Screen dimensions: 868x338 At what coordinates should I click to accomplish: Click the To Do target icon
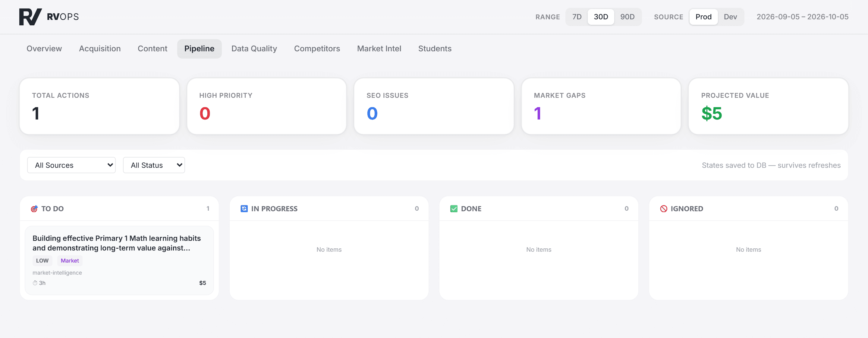click(x=34, y=209)
